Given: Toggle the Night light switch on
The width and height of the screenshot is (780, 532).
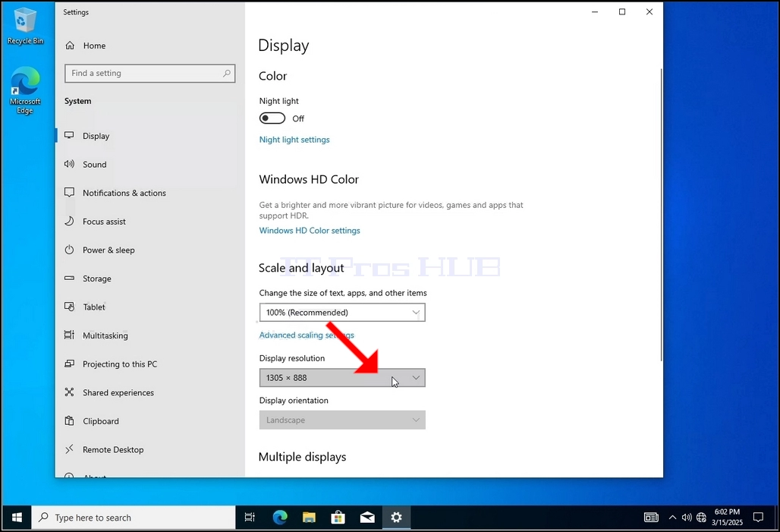Looking at the screenshot, I should tap(272, 118).
